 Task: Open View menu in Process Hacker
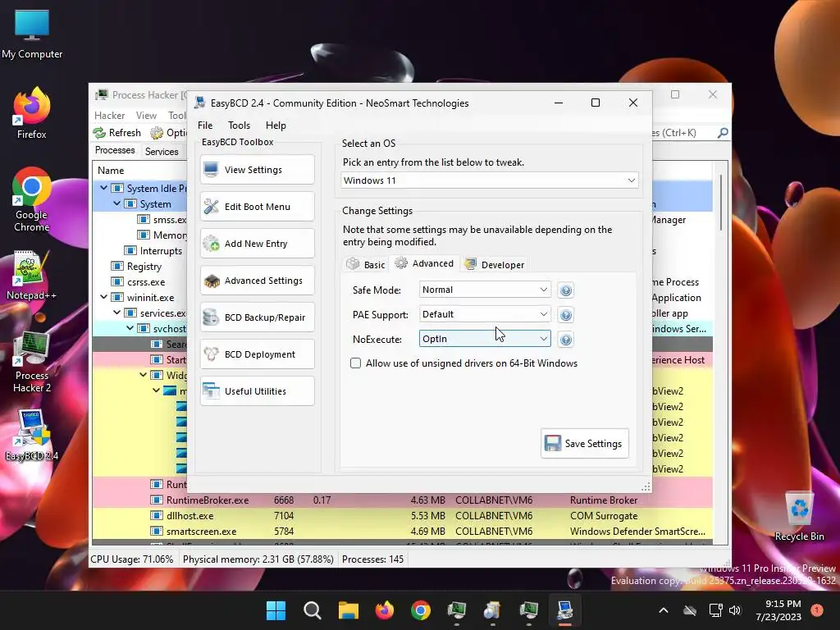pyautogui.click(x=146, y=116)
